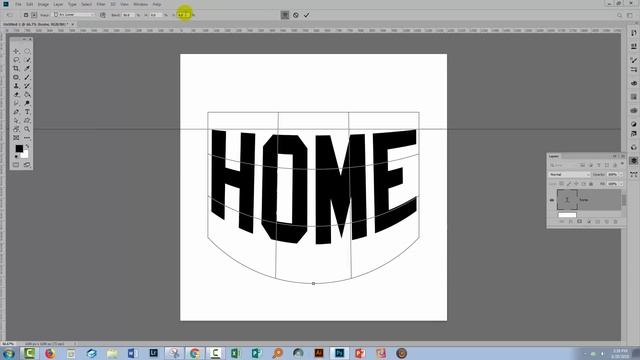Select the Pen tool
Screen dimensions: 640x360
16,112
